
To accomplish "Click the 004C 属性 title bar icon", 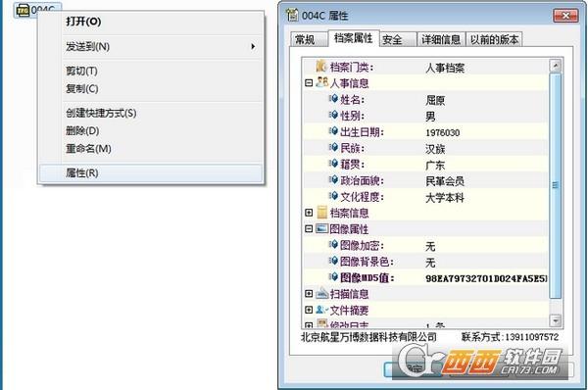I will coord(292,15).
